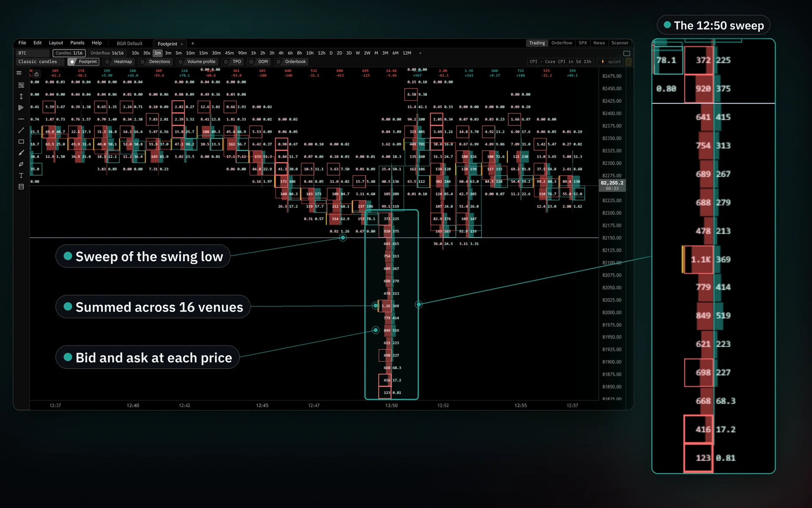Screen dimensions: 812x508
Task: Open the Candles 1/16 venue selector
Action: tap(69, 53)
